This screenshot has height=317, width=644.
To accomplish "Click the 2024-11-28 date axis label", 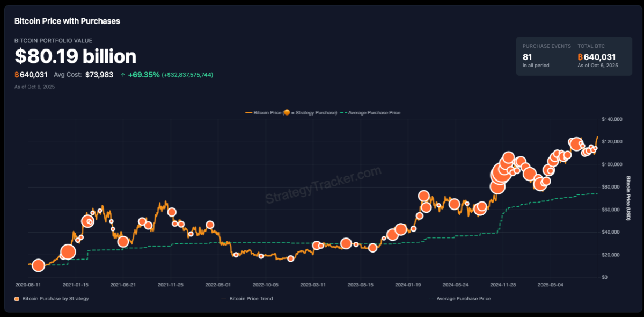I will click(503, 285).
